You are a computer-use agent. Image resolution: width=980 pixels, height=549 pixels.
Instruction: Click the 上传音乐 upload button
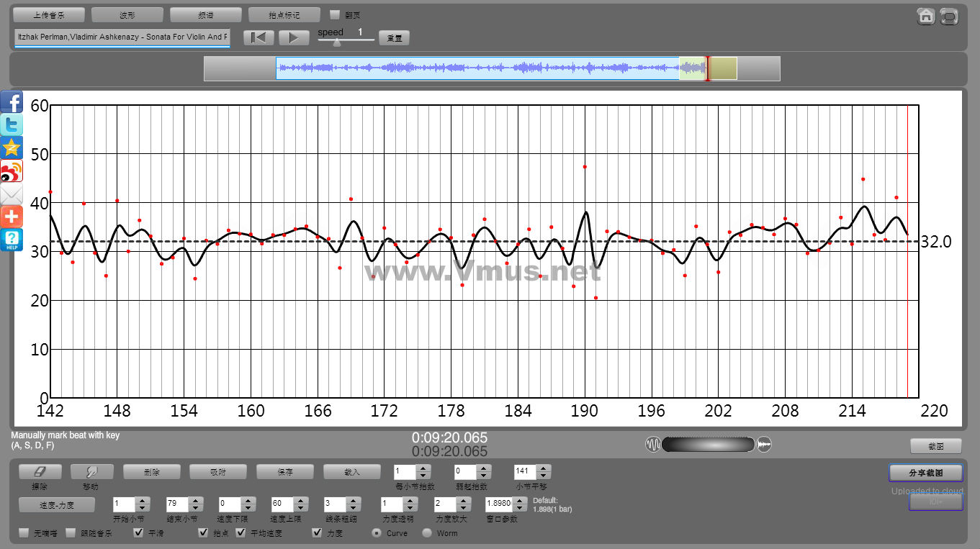tap(49, 15)
